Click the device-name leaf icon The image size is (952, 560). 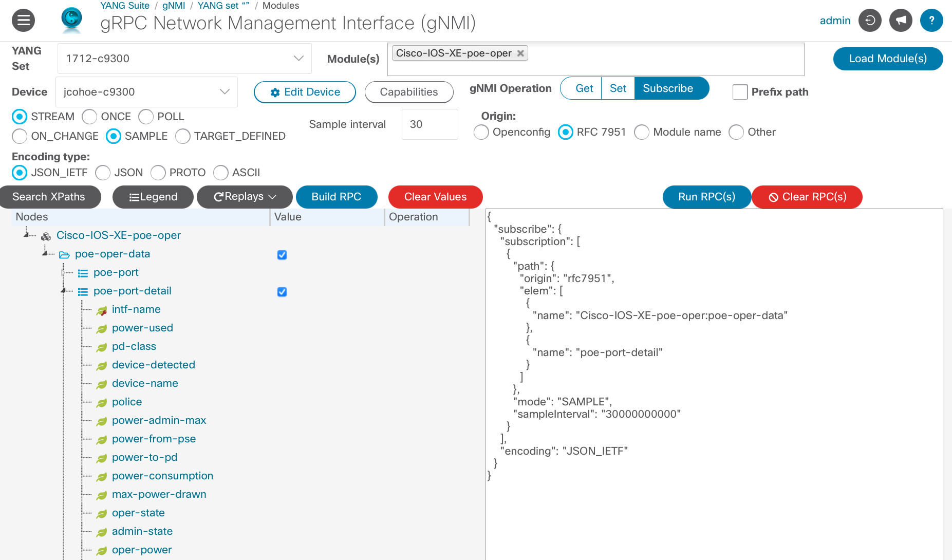coord(102,384)
